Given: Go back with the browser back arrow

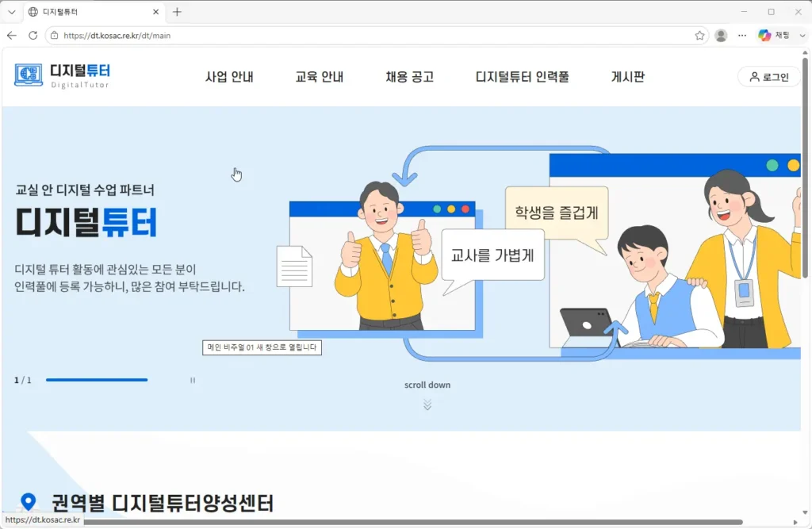Looking at the screenshot, I should pos(11,35).
